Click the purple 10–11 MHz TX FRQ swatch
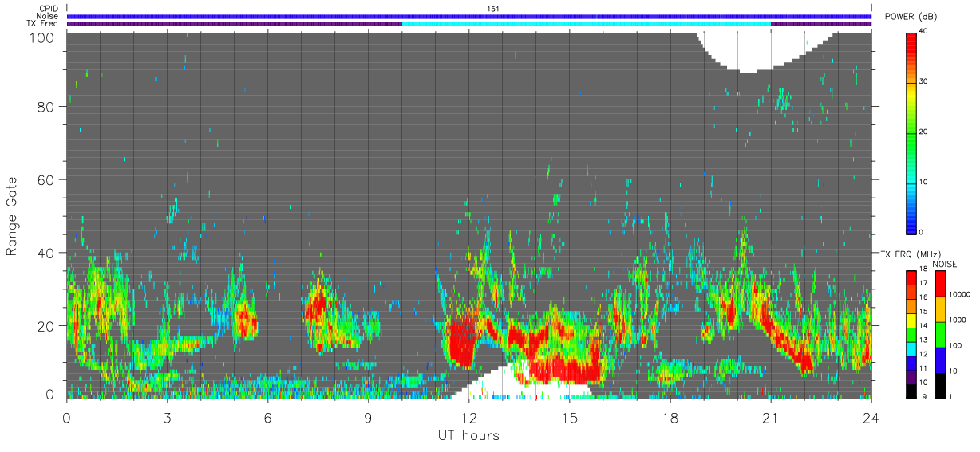The width and height of the screenshot is (980, 452). point(911,375)
